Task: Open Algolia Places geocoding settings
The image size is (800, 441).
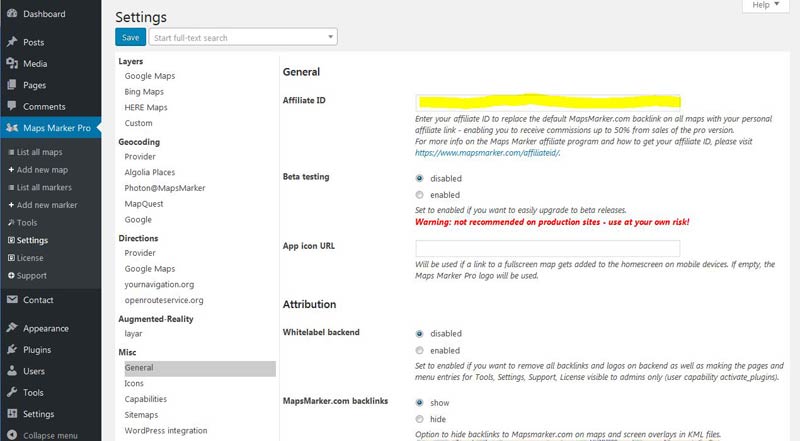Action: pos(149,172)
